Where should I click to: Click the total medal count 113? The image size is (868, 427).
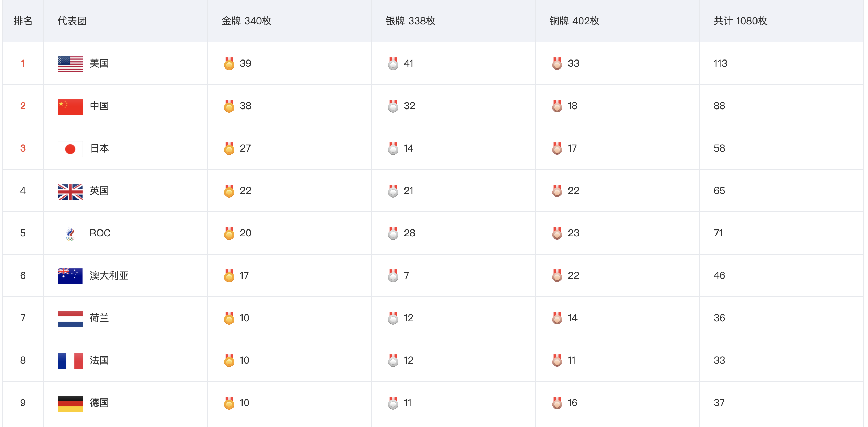coord(720,64)
